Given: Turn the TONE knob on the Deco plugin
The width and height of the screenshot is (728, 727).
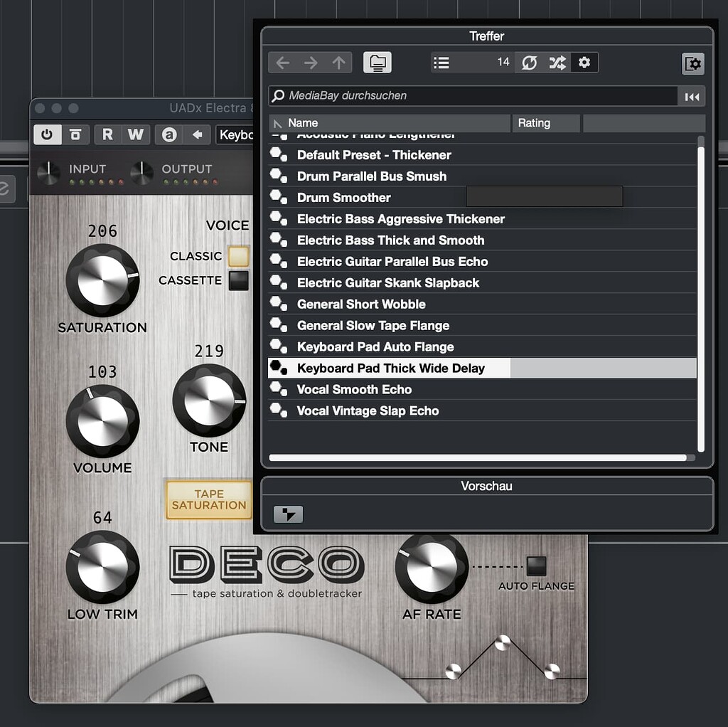Looking at the screenshot, I should 208,404.
